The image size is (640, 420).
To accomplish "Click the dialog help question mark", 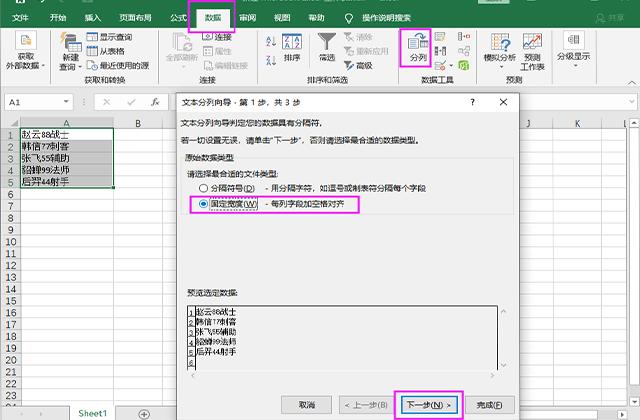I will click(x=472, y=102).
